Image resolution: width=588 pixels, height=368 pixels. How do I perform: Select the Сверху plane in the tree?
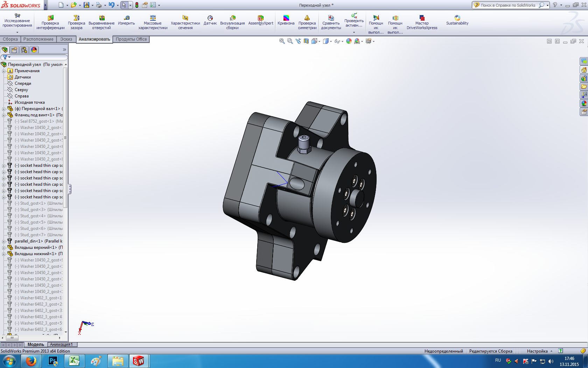point(21,90)
